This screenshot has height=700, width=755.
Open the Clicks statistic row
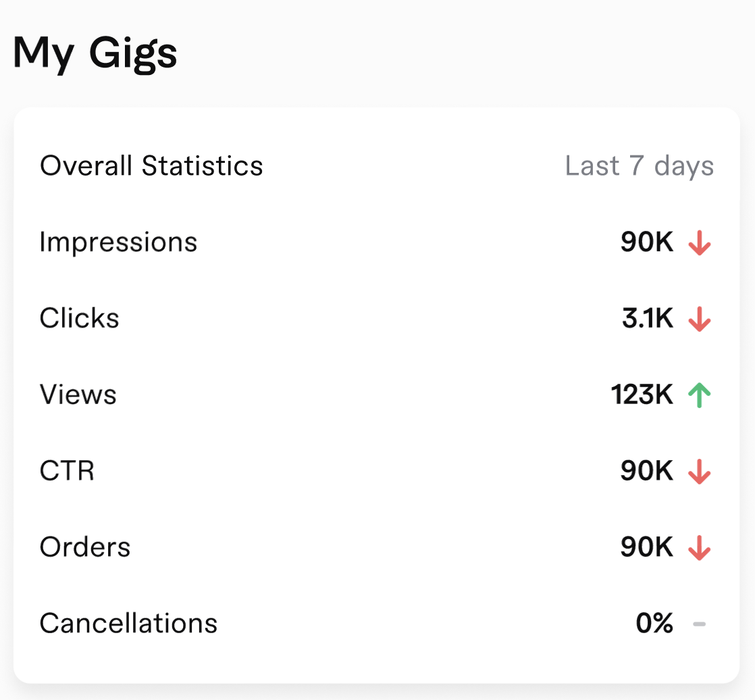click(x=79, y=318)
